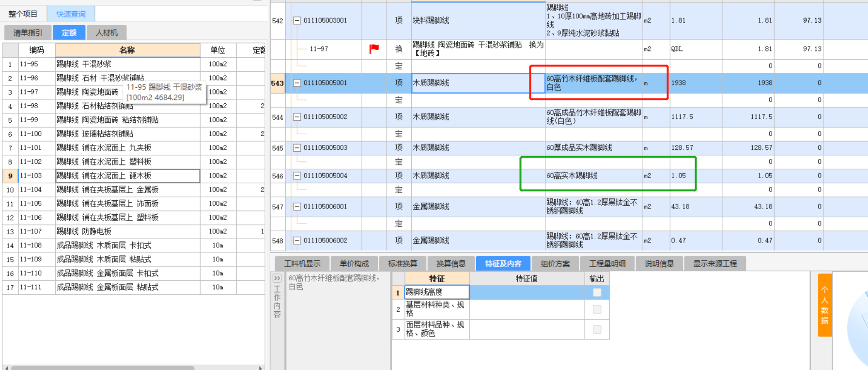This screenshot has width=868, height=370.
Task: Check the output box for 踢脚线高度
Action: tap(597, 292)
